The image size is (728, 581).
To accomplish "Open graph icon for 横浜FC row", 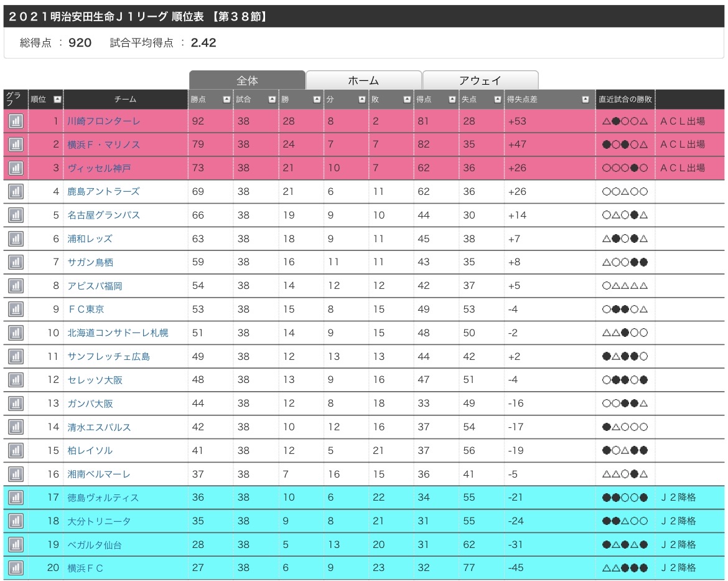I will pyautogui.click(x=16, y=568).
